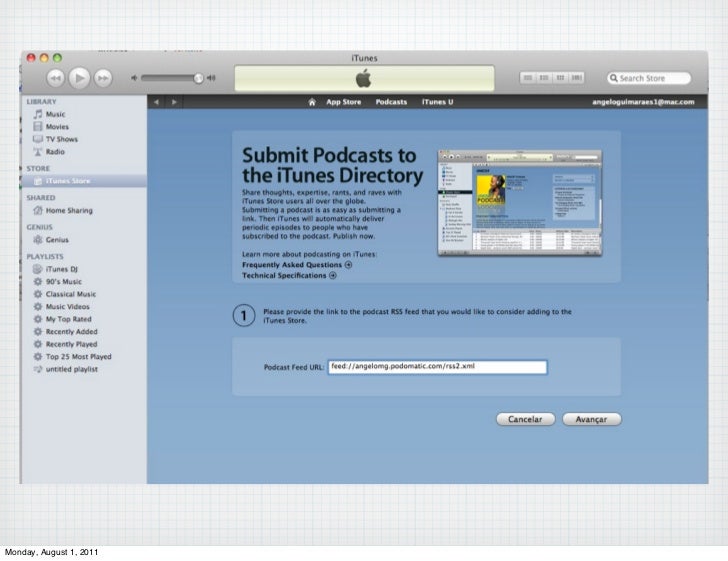Click the green zoom window button
The width and height of the screenshot is (728, 561).
click(57, 58)
